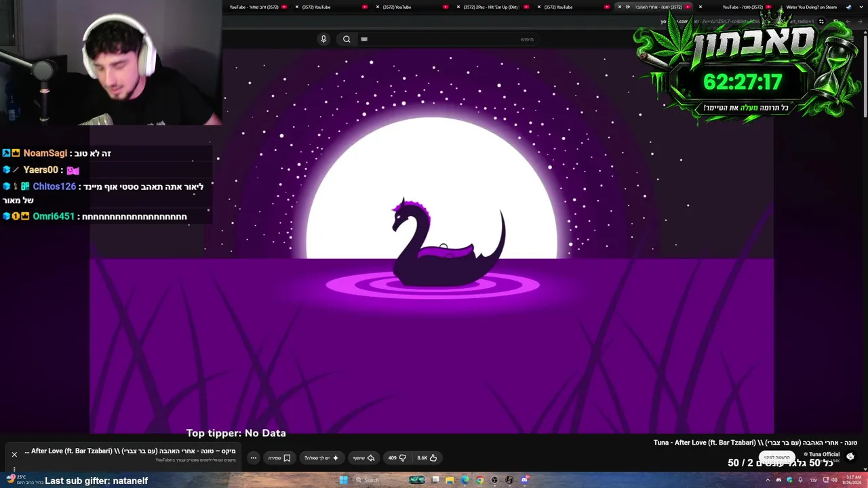Open OBS Studio from the taskbar
The image size is (868, 488).
point(494,480)
